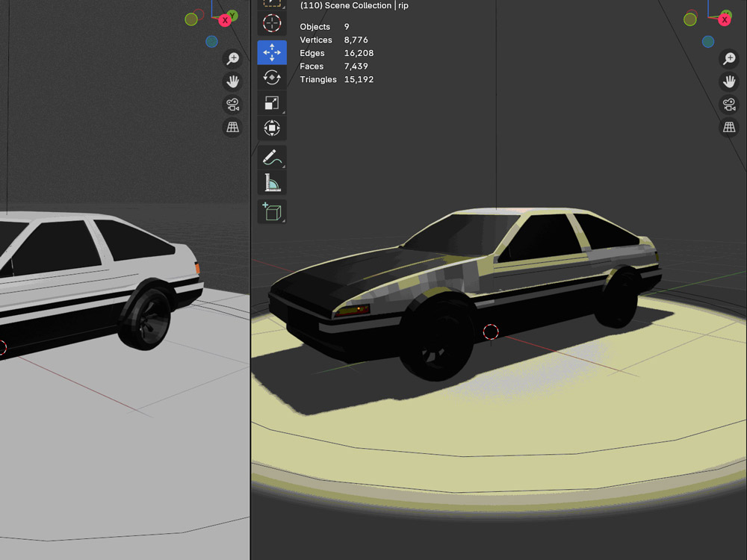Toggle camera view in the left viewport

coord(233,105)
